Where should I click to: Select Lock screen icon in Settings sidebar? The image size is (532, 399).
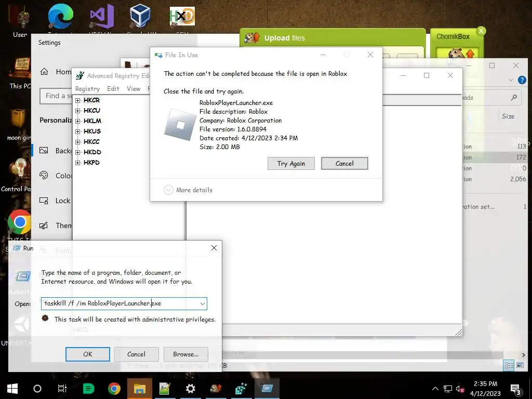44,201
